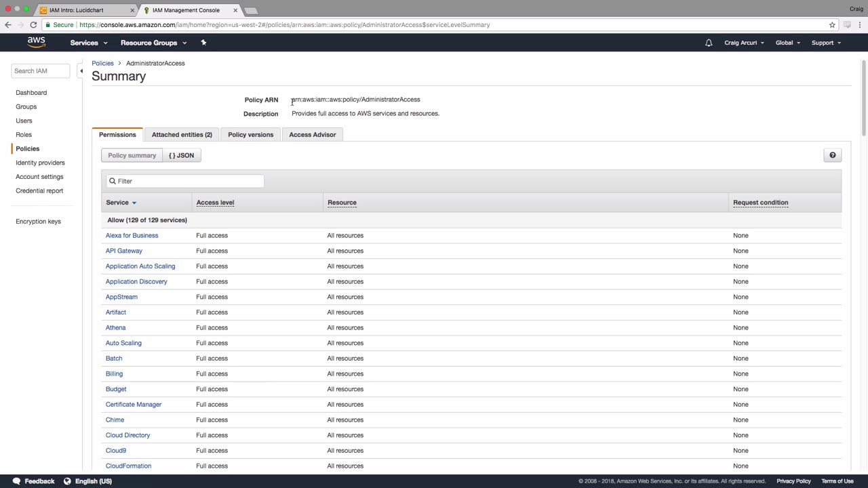This screenshot has width=868, height=488.
Task: Open the Auto Scaling service link
Action: coord(123,343)
